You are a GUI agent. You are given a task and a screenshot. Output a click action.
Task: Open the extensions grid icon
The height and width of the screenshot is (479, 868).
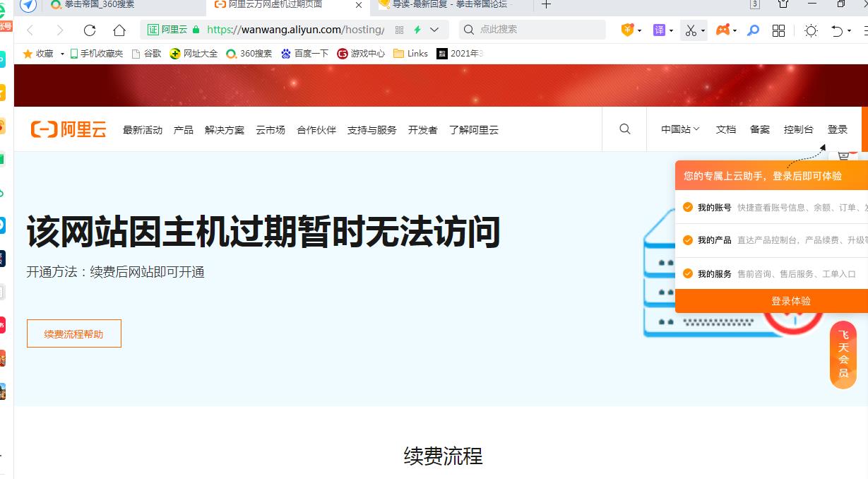[x=779, y=30]
